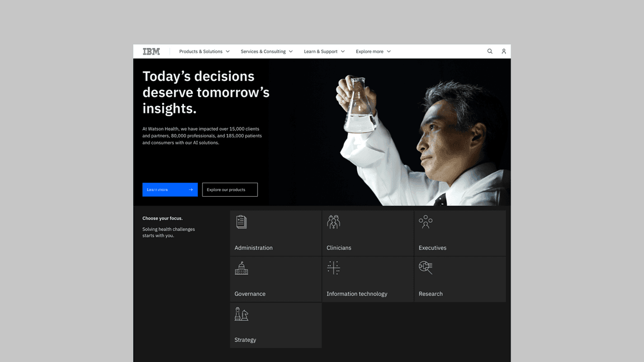Click the Explore our products button

click(x=230, y=190)
